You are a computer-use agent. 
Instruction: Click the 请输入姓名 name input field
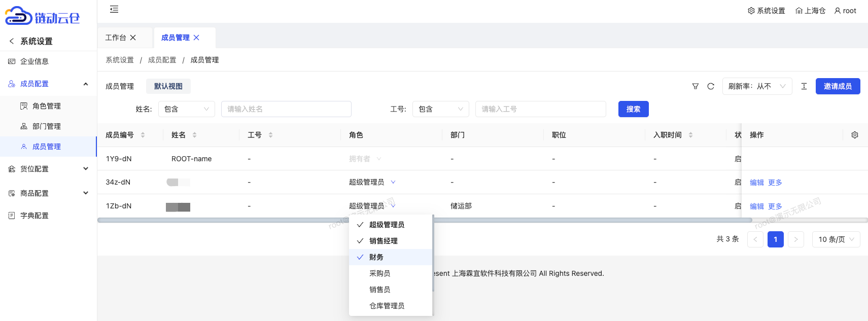286,109
